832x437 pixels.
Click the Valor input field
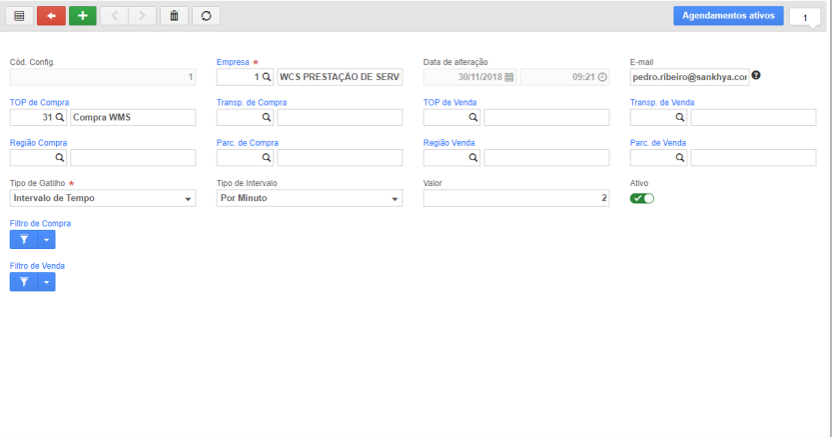point(516,198)
